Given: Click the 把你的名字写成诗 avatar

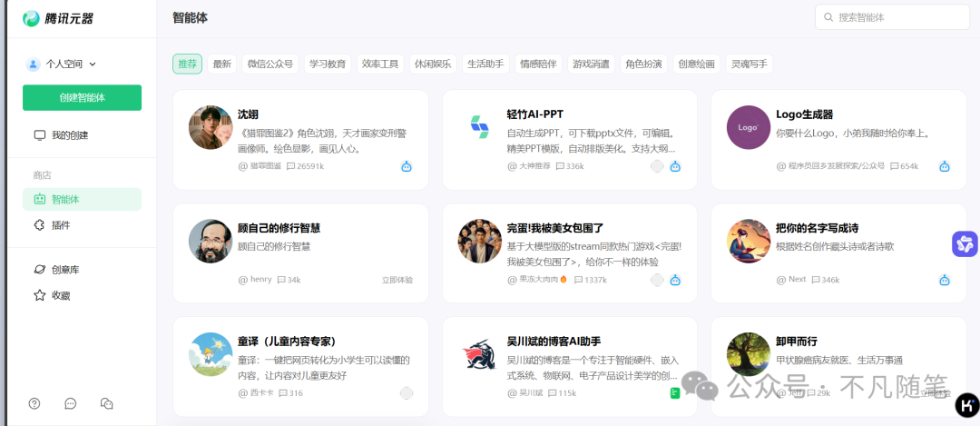Looking at the screenshot, I should pyautogui.click(x=748, y=241).
